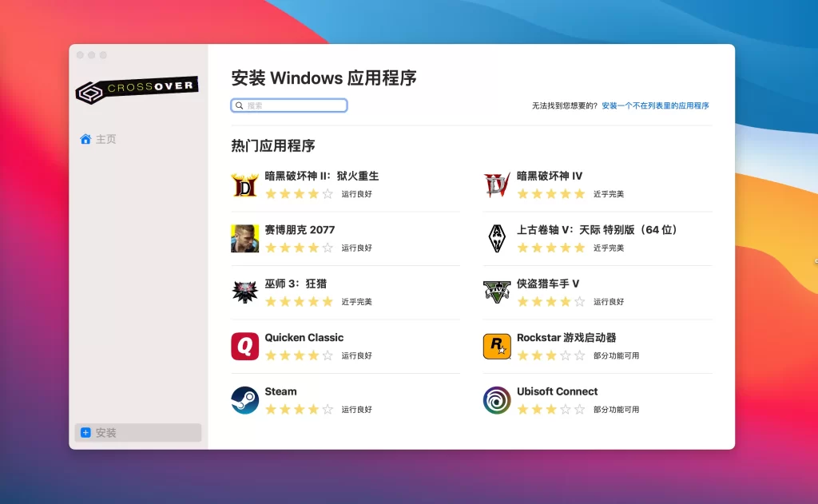The width and height of the screenshot is (818, 504).
Task: Click The Witcher 3 wolf icon
Action: 244,292
